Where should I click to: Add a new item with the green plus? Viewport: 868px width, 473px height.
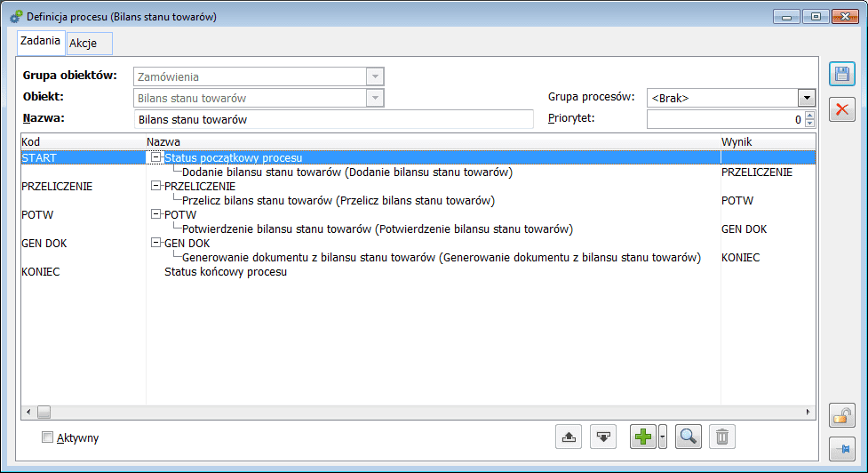click(643, 437)
